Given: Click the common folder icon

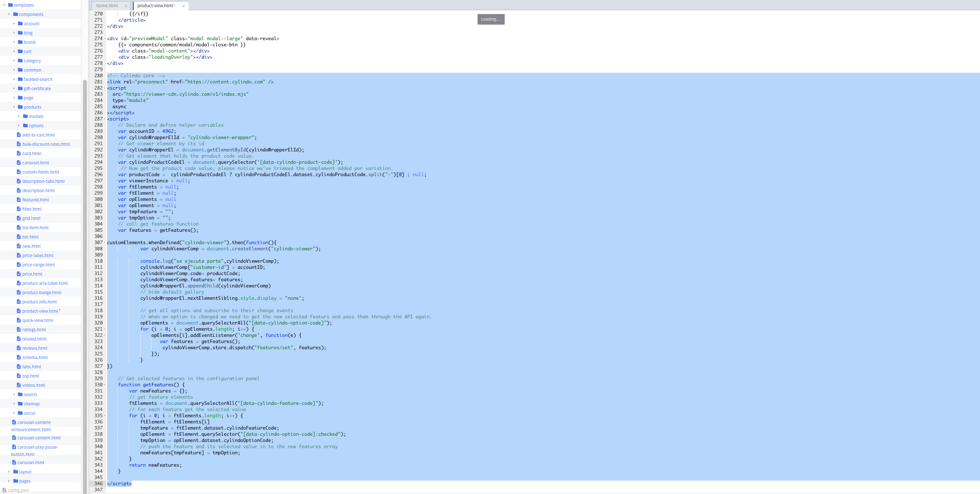Looking at the screenshot, I should point(20,70).
